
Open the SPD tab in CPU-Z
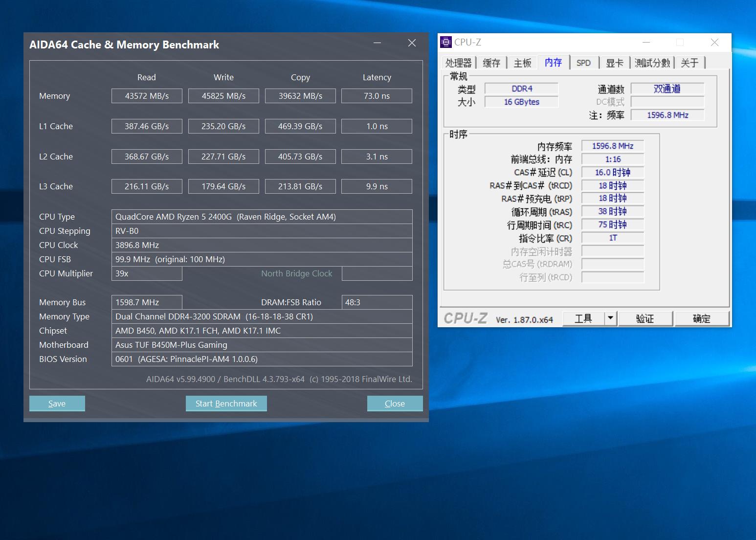point(583,62)
